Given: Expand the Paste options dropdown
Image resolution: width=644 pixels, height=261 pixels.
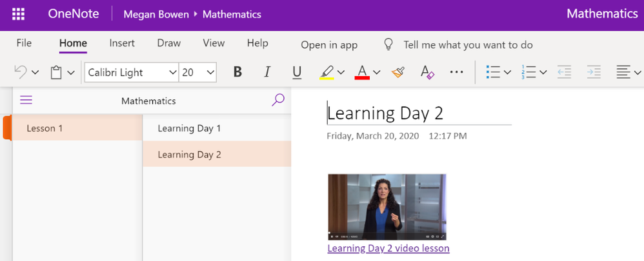Looking at the screenshot, I should [x=71, y=73].
